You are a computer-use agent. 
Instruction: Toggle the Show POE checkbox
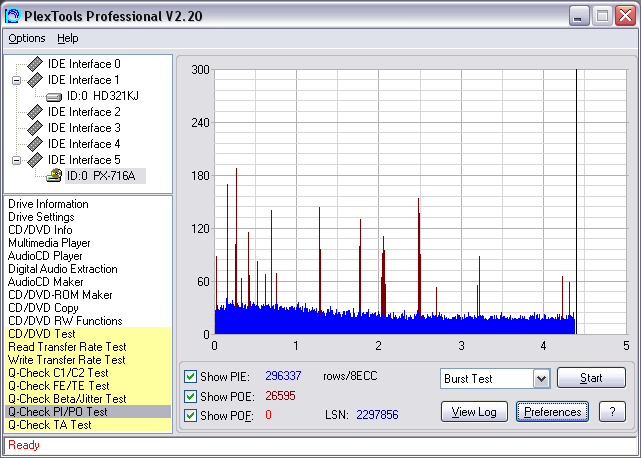(190, 396)
